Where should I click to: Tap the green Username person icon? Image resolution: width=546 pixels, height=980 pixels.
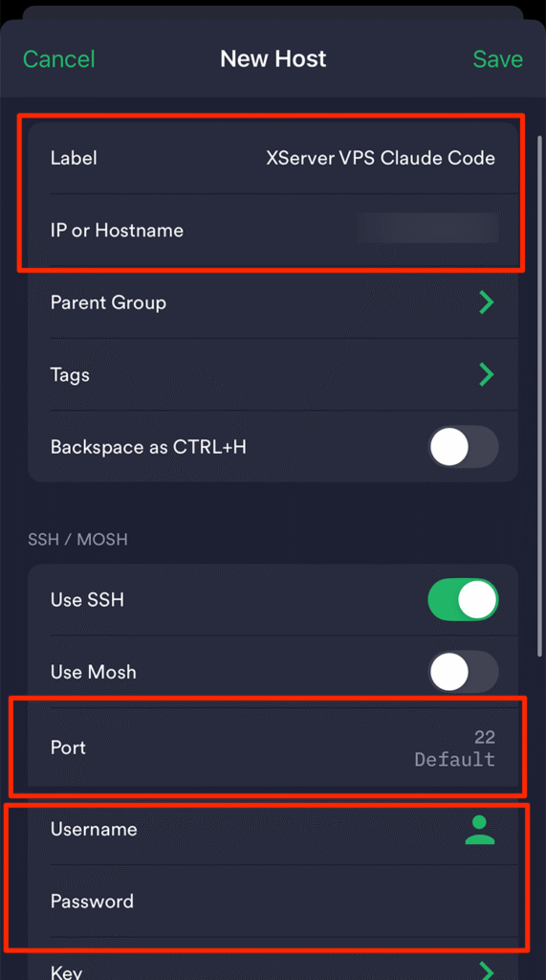[x=480, y=830]
